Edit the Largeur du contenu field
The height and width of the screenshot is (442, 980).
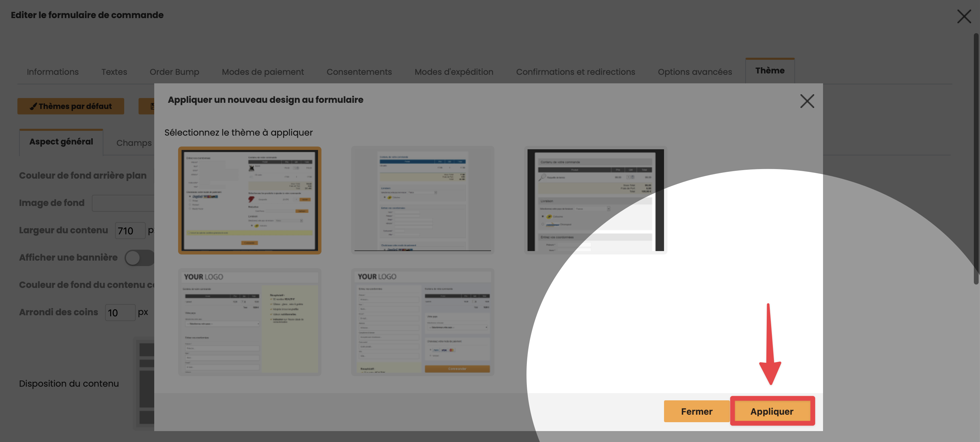point(130,231)
